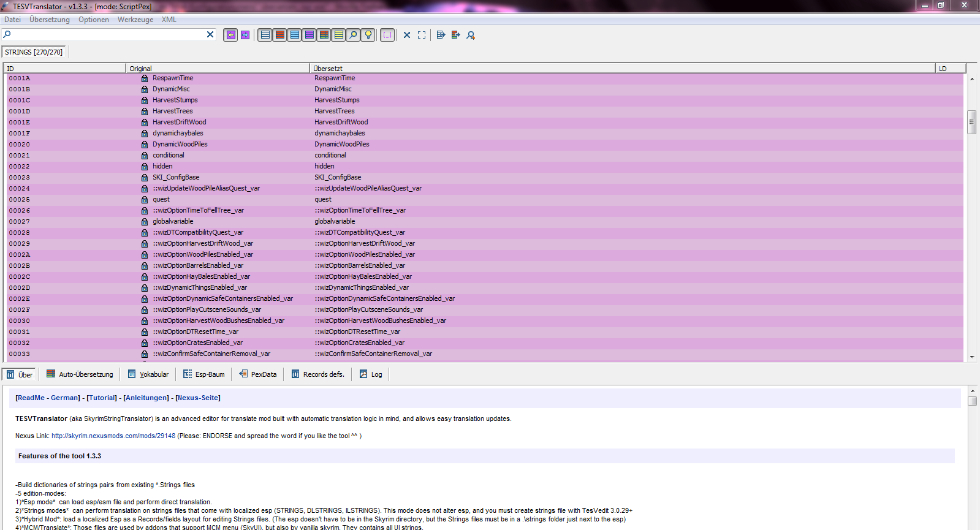The width and height of the screenshot is (980, 530).
Task: Click the purple right arrow toolbar icon
Action: (x=245, y=35)
